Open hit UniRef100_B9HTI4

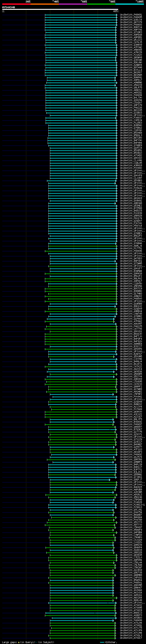(131, 27)
